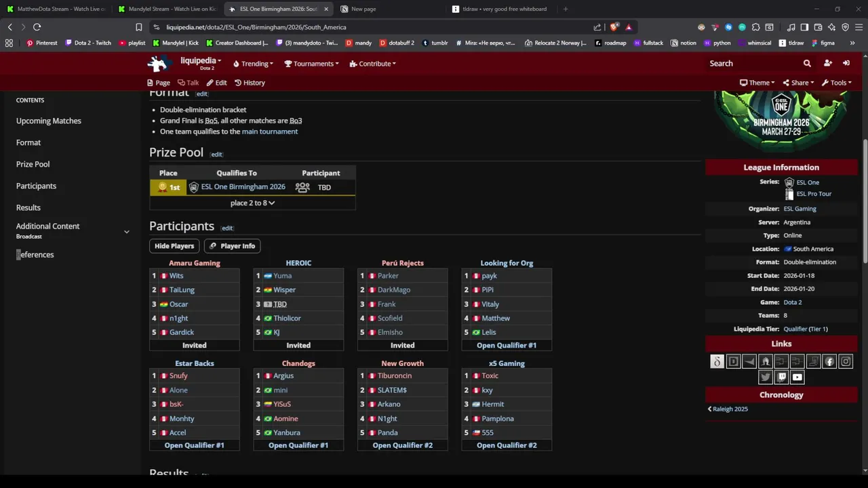Image resolution: width=868 pixels, height=488 pixels.
Task: Open the HEROIC team link
Action: [x=298, y=263]
